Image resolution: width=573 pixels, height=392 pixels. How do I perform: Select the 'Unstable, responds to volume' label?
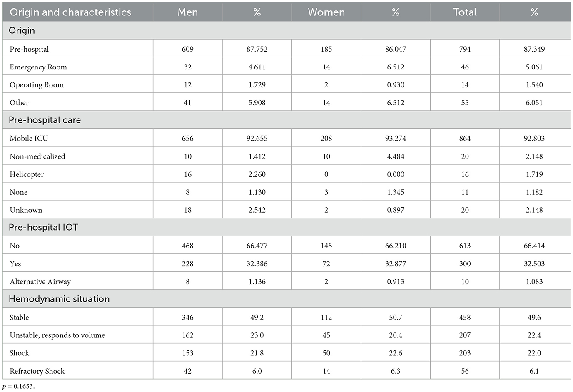[57, 335]
